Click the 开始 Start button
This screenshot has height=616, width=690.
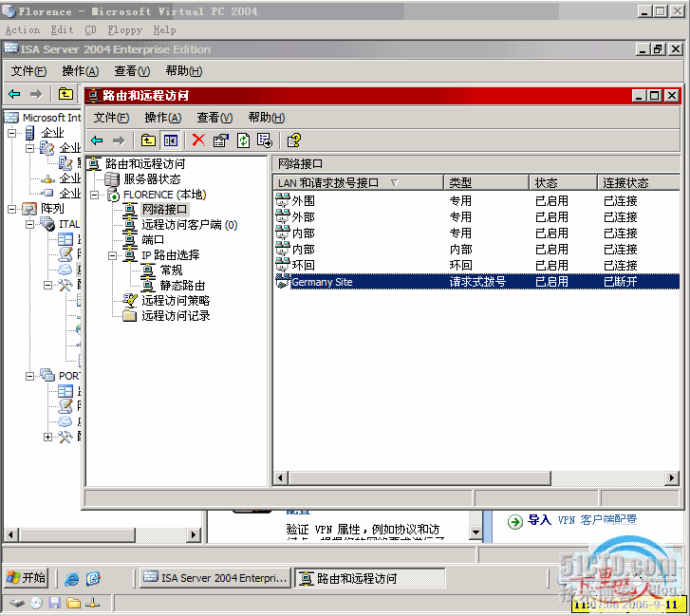pos(27,578)
